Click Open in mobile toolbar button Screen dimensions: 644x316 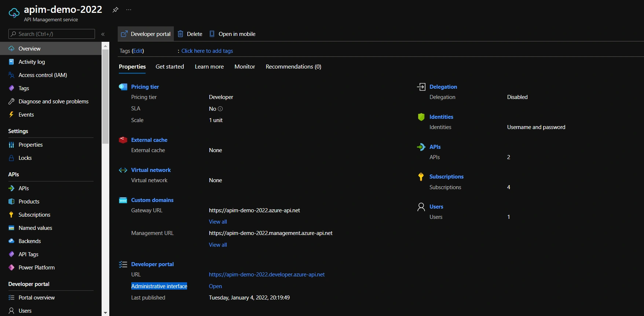[232, 34]
